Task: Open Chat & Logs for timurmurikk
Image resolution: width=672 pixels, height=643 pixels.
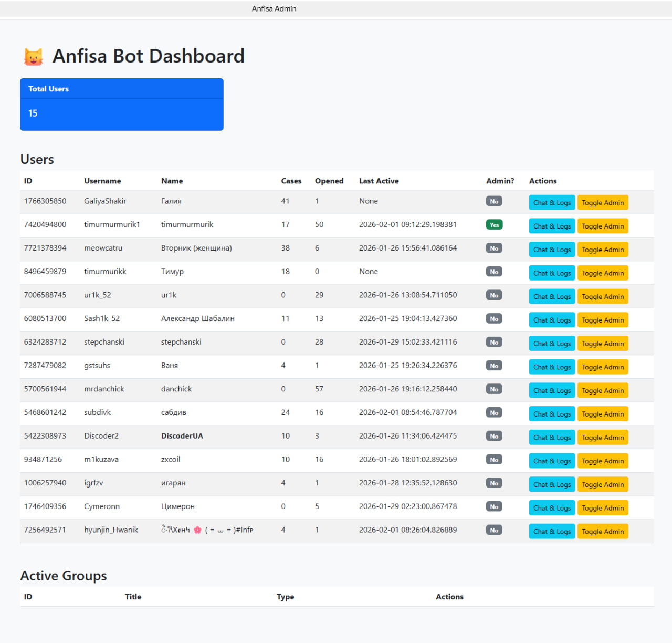Action: pos(552,273)
